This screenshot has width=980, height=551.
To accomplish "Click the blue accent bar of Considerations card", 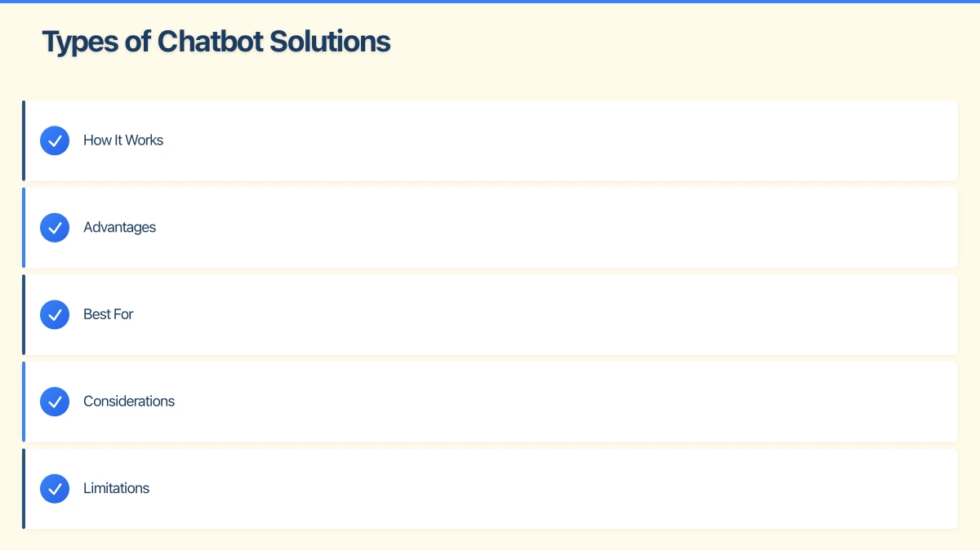I will coord(24,402).
